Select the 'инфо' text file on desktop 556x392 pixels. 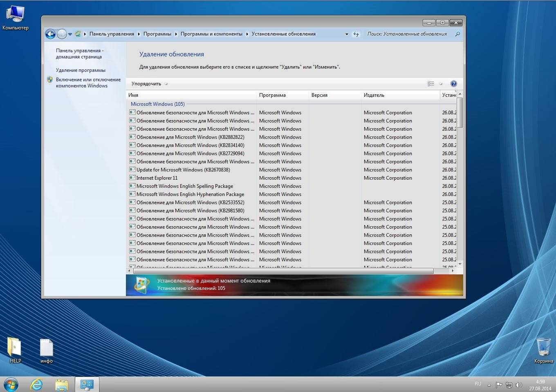[x=47, y=351]
